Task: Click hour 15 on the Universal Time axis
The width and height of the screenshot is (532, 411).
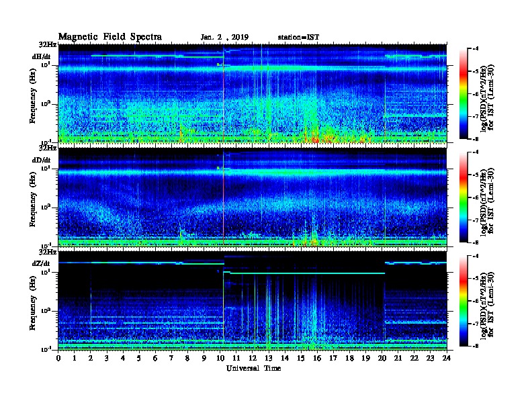Action: (301, 358)
